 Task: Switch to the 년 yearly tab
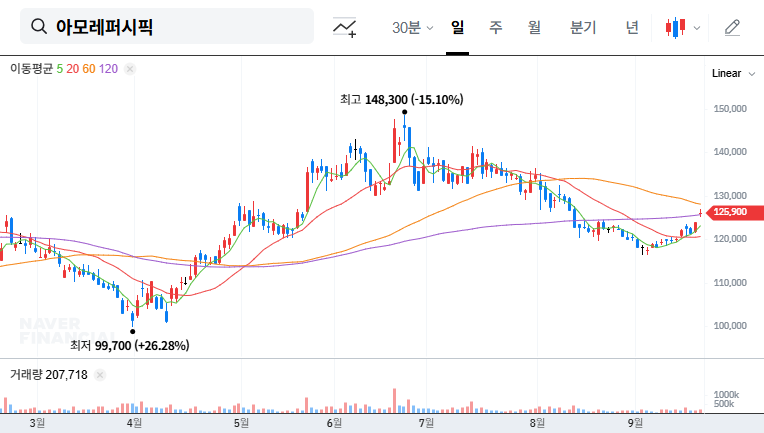[632, 28]
